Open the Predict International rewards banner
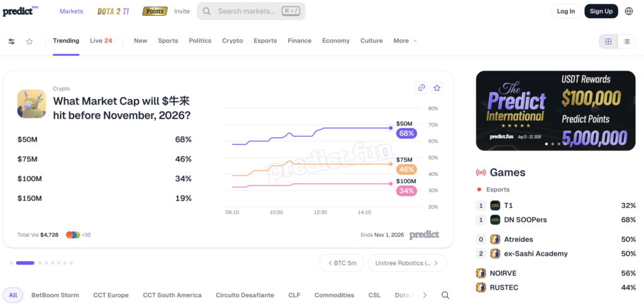This screenshot has height=308, width=644. [x=556, y=111]
